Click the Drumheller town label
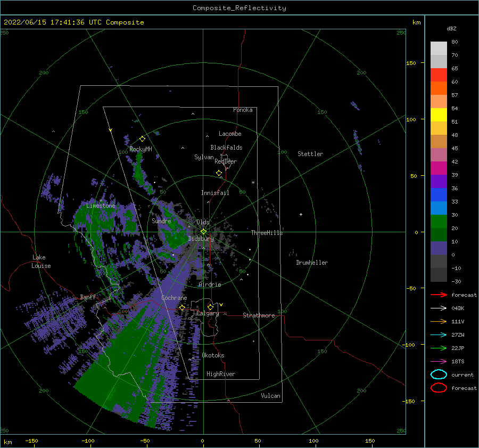Screen dimensions: 479x448 tap(312, 263)
